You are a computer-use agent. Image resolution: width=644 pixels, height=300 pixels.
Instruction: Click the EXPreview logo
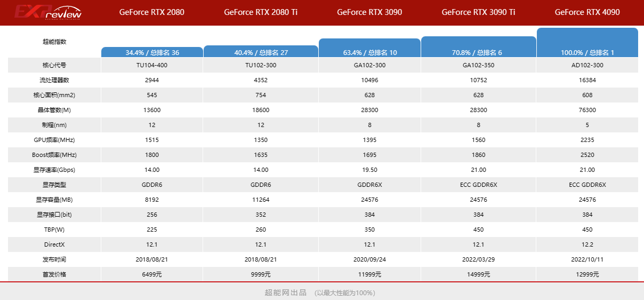click(x=48, y=12)
